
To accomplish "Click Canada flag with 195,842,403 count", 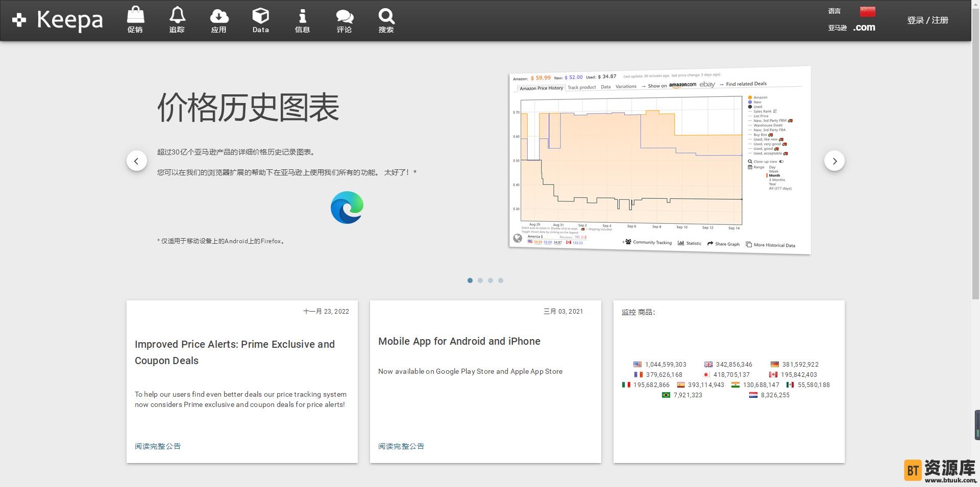I will [793, 375].
